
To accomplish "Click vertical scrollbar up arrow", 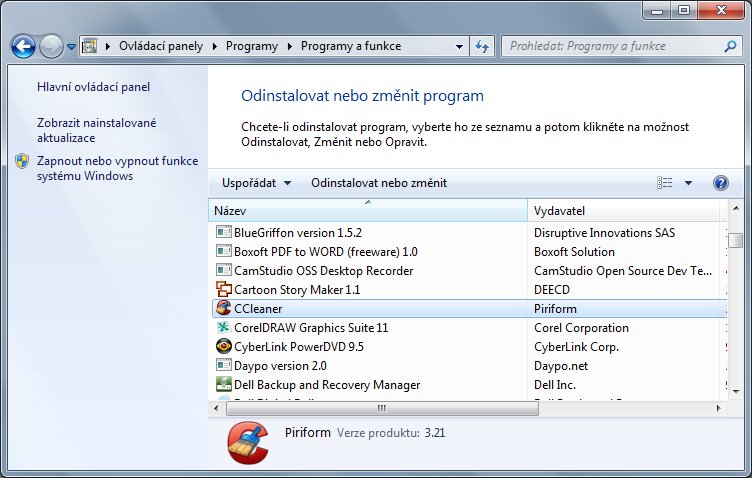I will pyautogui.click(x=736, y=209).
